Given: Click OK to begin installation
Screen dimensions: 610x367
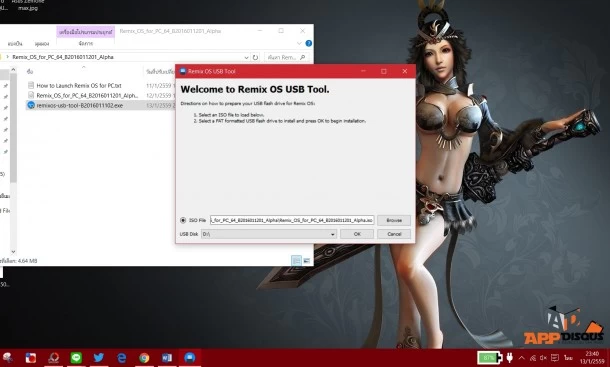Looking at the screenshot, I should click(x=357, y=234).
